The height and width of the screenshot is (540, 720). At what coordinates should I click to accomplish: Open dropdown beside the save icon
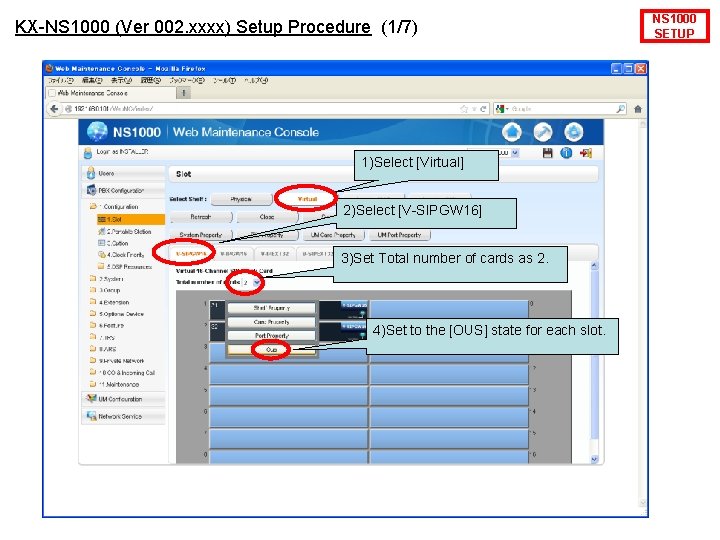515,153
